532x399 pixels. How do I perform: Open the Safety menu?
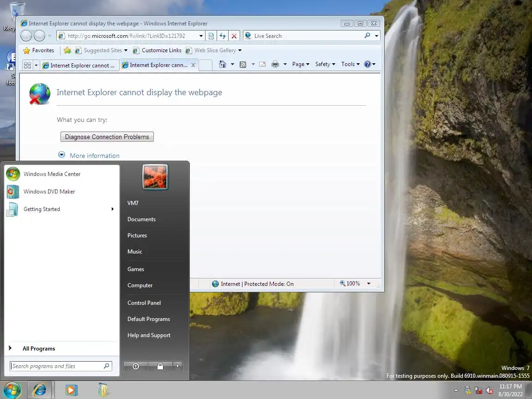[325, 64]
